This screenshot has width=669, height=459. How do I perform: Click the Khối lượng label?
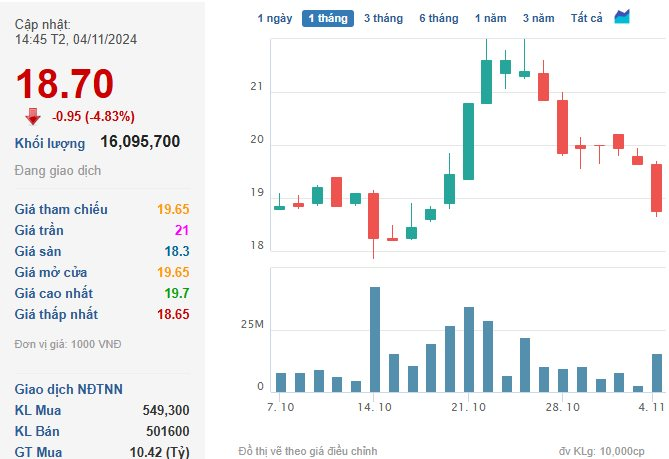pos(50,143)
